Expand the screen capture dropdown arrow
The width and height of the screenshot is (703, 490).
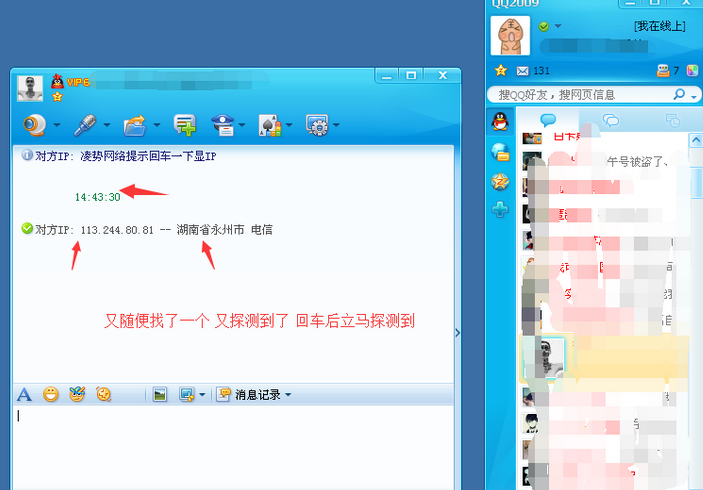click(x=202, y=395)
